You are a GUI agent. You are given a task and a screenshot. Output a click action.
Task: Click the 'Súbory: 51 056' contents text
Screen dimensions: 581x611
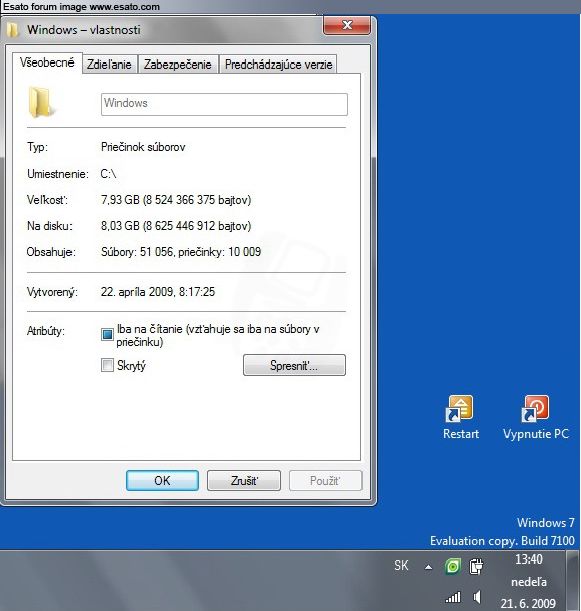coord(137,252)
